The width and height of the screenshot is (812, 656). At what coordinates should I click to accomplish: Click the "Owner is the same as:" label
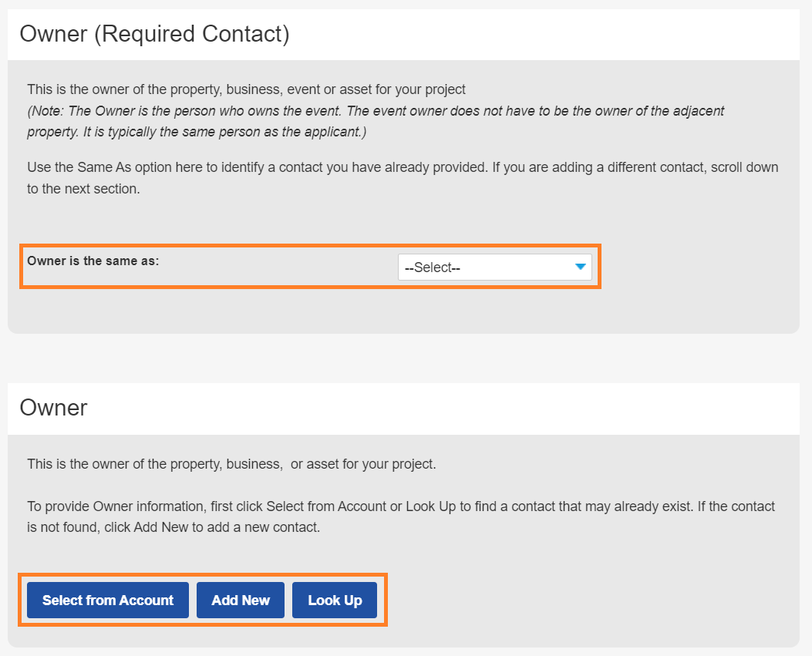(93, 261)
